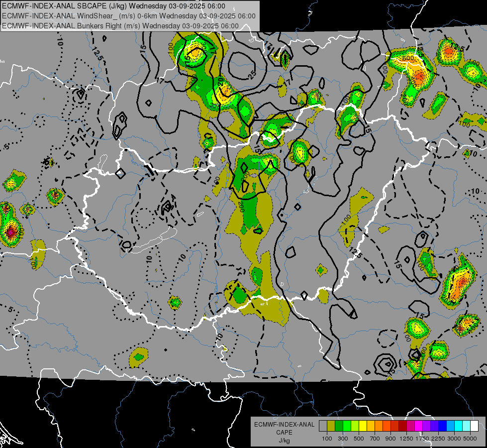Image resolution: width=487 pixels, height=448 pixels.
Task: Click the SBCAPE (J/kg) title line
Action: pyautogui.click(x=114, y=6)
